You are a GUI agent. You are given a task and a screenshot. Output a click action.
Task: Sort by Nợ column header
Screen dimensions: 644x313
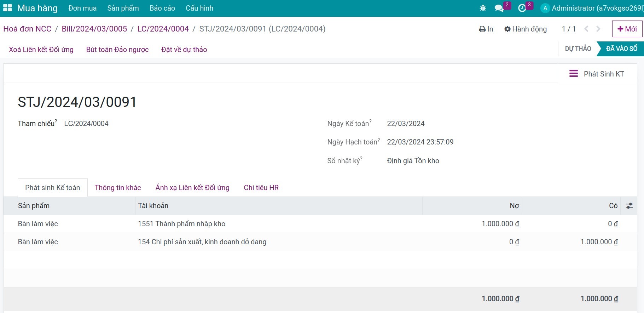coord(472,206)
